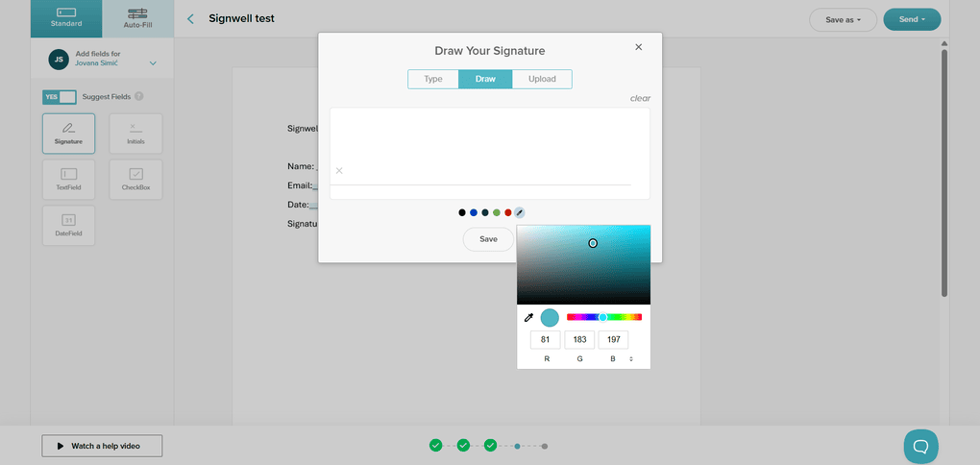
Task: Click the clear link above canvas
Action: point(640,98)
